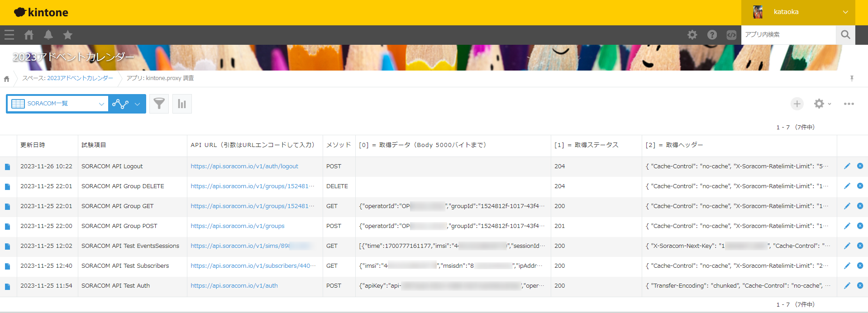Edit the SORACOM API Logout record
This screenshot has width=868, height=313.
coord(847,166)
